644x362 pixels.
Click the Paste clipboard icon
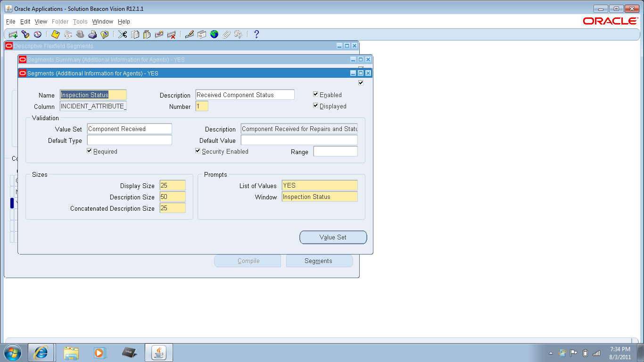click(x=147, y=34)
